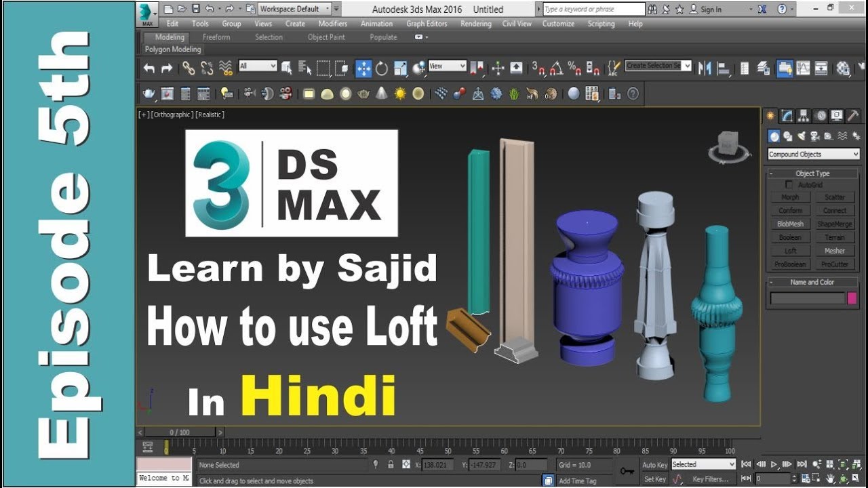Click the Render teapot icon
The image size is (868, 488).
[x=149, y=94]
